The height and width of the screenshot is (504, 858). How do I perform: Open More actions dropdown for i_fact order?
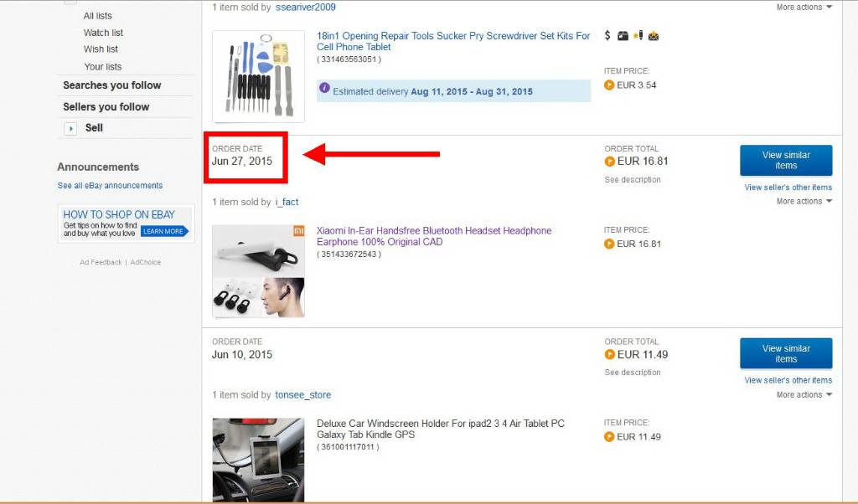tap(804, 201)
